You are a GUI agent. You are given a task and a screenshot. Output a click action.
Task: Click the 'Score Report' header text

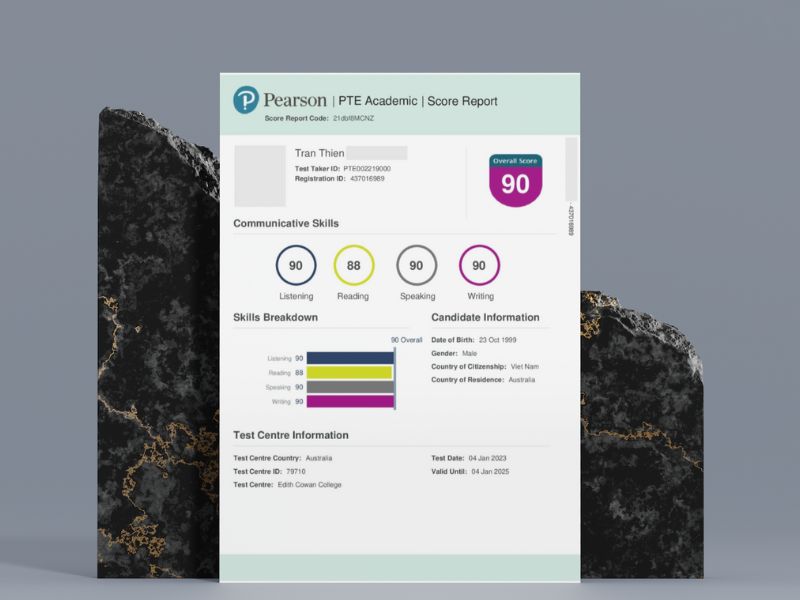pos(462,101)
